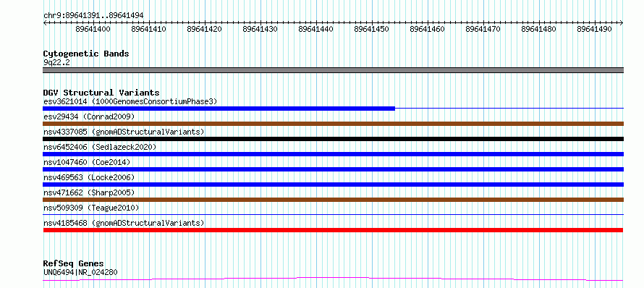Click the magenta UNQ6494 gene line
Screen dimensions: 644x288
point(333,279)
